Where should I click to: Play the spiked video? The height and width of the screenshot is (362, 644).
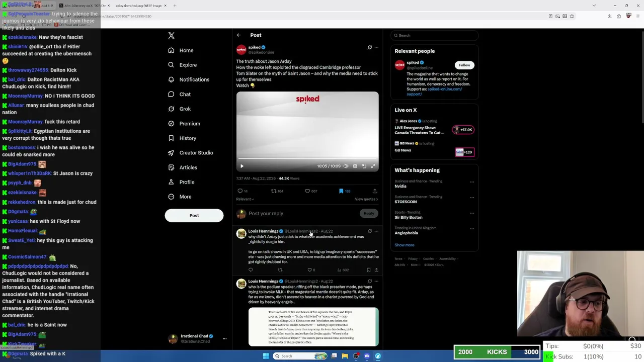(242, 166)
